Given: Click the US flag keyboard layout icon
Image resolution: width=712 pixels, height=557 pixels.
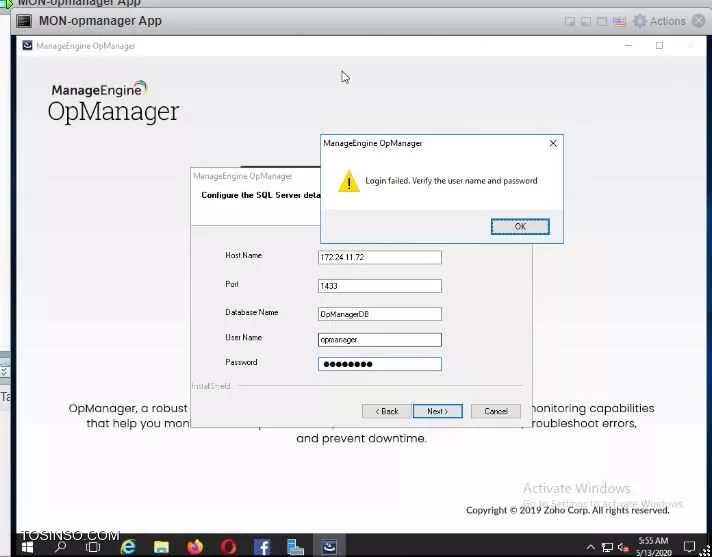Looking at the screenshot, I should tap(619, 21).
